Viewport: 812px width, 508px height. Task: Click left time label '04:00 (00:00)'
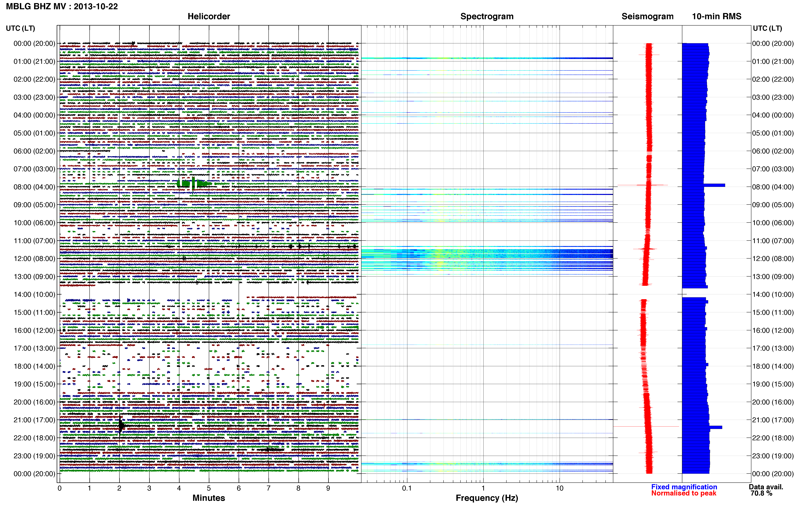point(34,115)
